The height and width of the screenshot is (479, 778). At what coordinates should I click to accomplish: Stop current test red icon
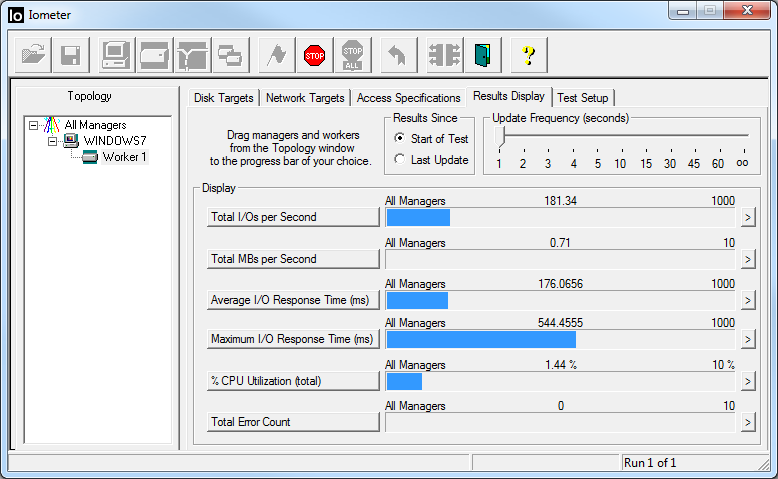315,55
